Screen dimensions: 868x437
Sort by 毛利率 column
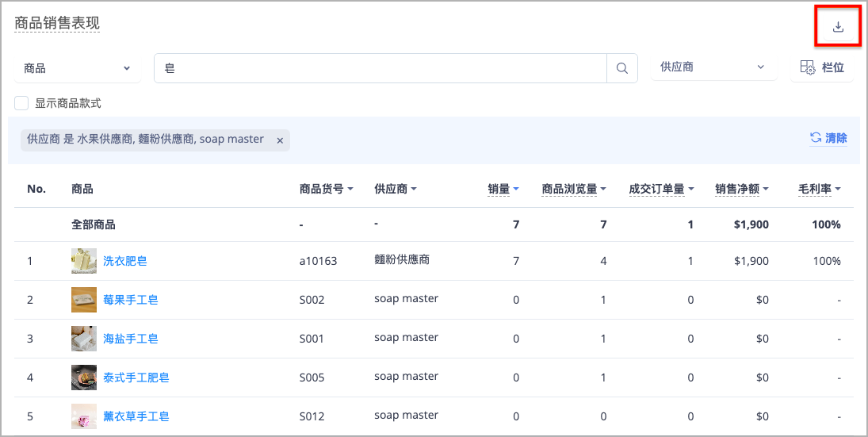click(x=820, y=189)
